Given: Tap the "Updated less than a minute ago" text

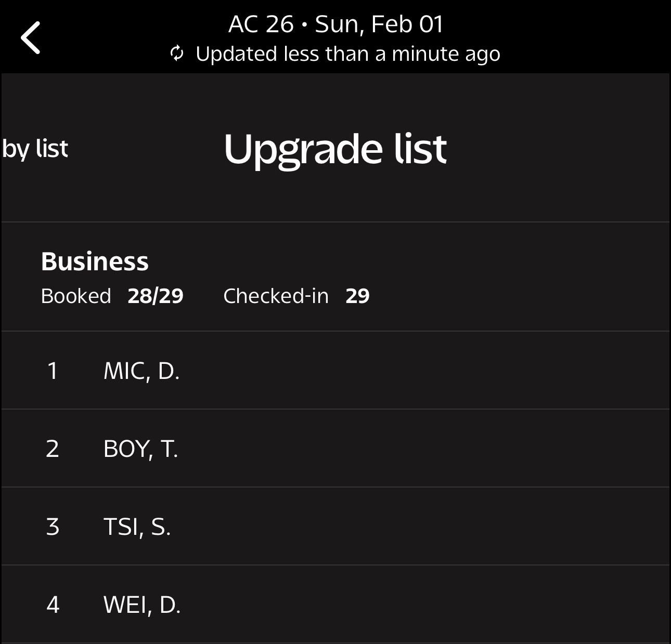Looking at the screenshot, I should [347, 54].
